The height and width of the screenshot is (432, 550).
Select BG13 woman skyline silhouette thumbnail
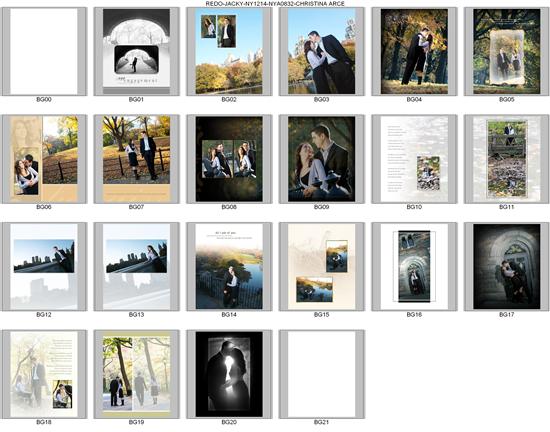coord(136,266)
